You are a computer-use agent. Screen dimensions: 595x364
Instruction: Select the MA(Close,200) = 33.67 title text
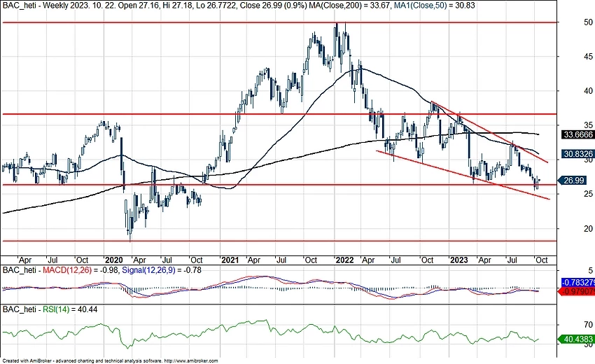[x=349, y=6]
